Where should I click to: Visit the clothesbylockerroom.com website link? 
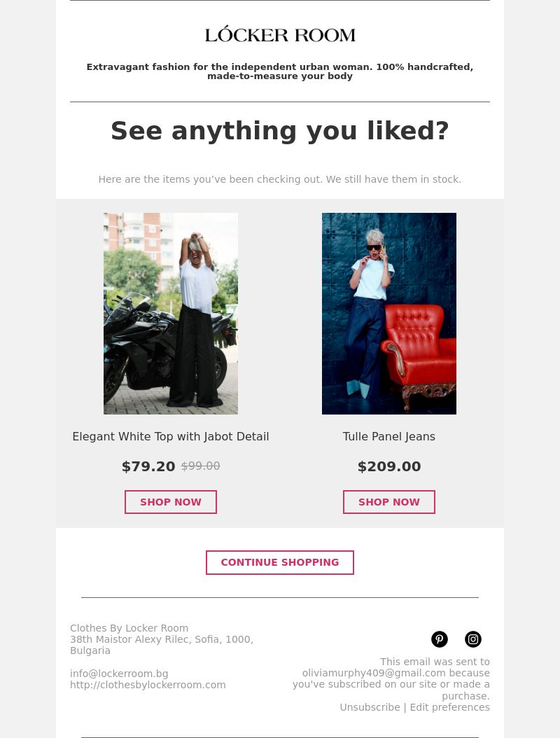pyautogui.click(x=148, y=685)
